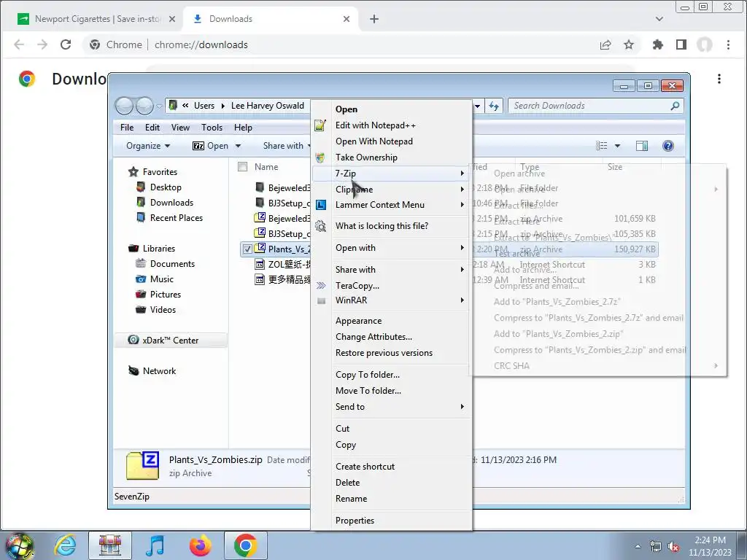Click What is locking this file?
The height and width of the screenshot is (560, 747).
point(382,226)
